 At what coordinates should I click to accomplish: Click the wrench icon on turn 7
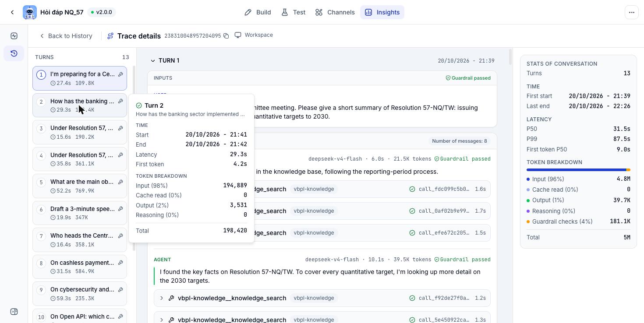pos(120,236)
